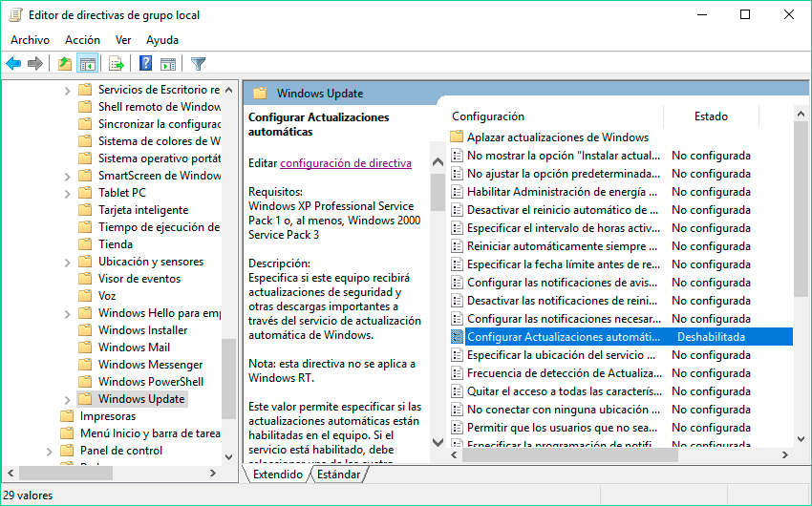Click the Windows Mail folder icon
This screenshot has width=812, height=506.
coord(85,348)
